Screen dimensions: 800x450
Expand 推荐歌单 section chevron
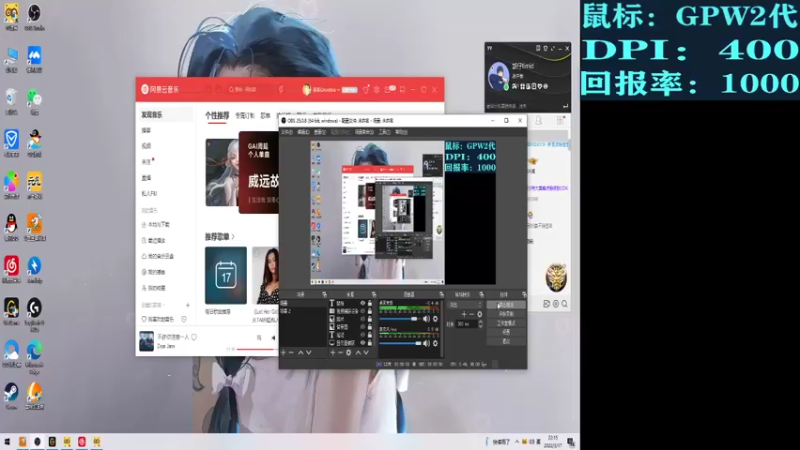click(233, 237)
